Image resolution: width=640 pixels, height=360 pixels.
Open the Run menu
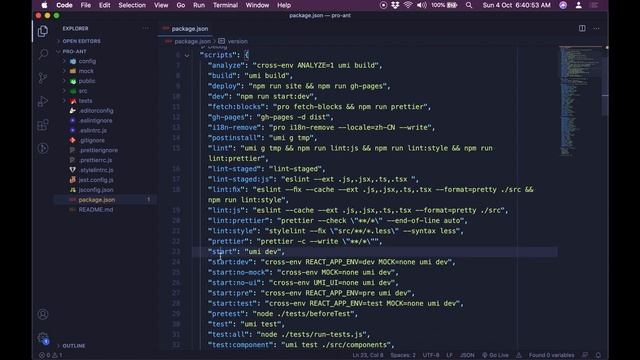(199, 5)
